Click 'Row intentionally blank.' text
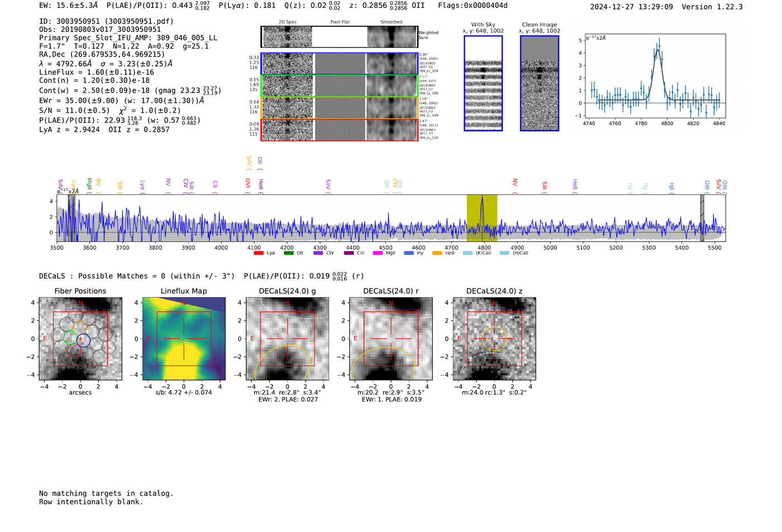 tap(91, 502)
